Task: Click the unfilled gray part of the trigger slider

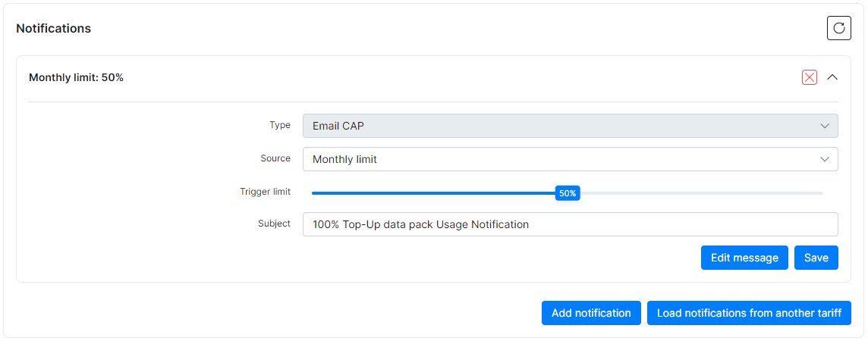Action: click(701, 193)
